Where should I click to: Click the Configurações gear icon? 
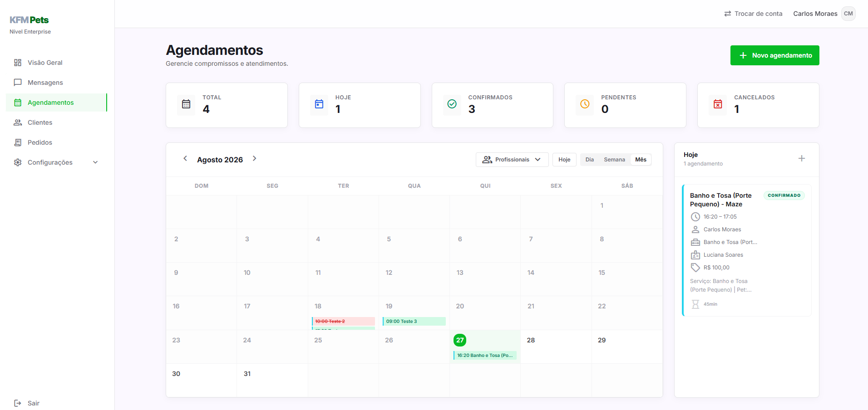click(18, 162)
